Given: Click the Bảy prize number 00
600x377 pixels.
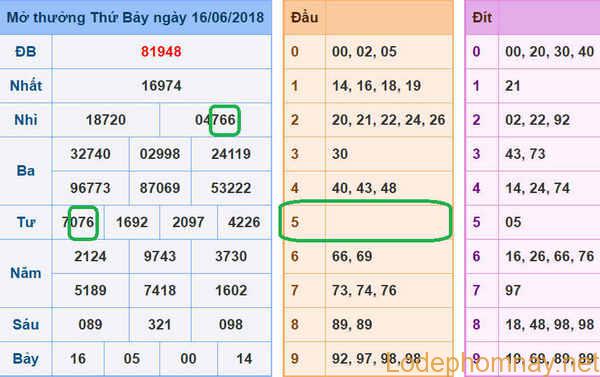Looking at the screenshot, I should click(x=188, y=359).
